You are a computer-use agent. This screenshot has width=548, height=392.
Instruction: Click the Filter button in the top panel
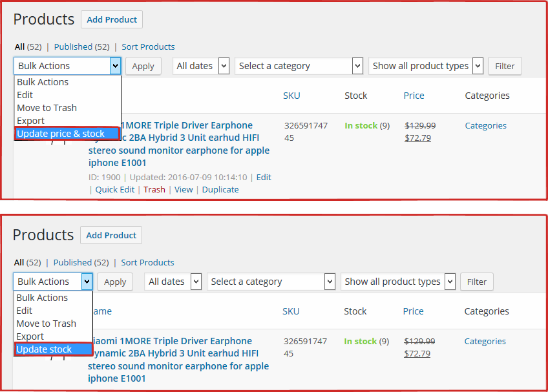pos(505,66)
